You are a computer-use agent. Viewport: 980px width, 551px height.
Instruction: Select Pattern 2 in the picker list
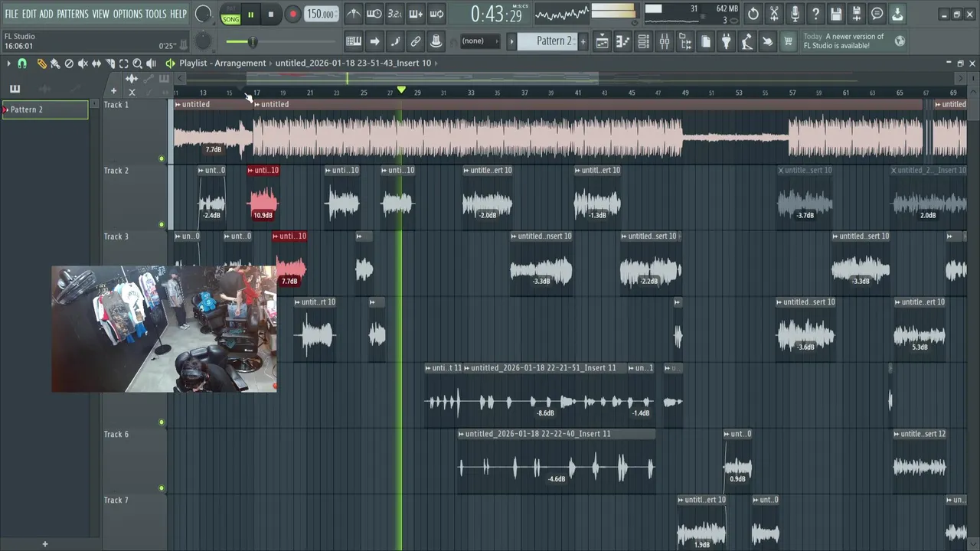click(44, 109)
